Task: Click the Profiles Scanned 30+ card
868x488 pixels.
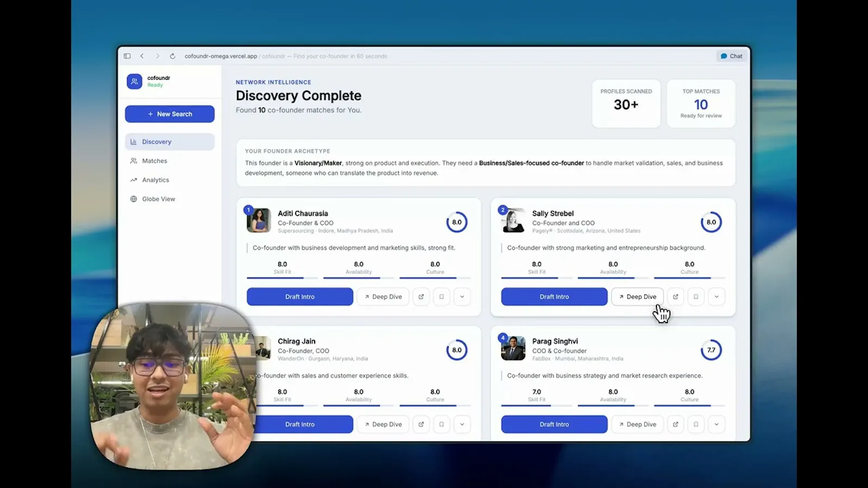Action: [x=626, y=104]
